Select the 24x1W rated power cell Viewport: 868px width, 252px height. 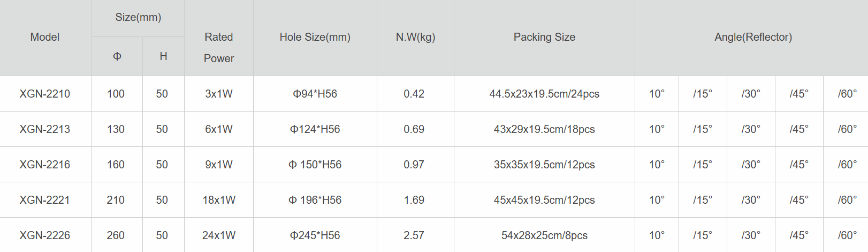tap(219, 235)
